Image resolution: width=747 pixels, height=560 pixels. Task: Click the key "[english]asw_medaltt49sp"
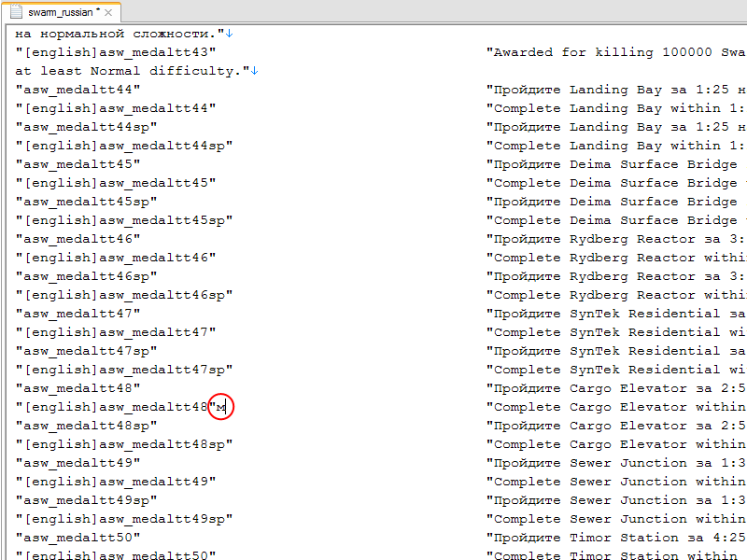[x=124, y=519]
